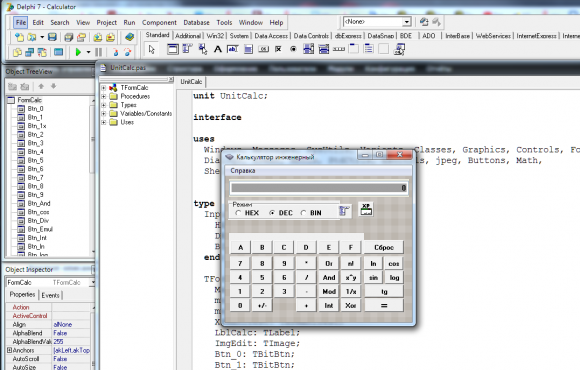The image size is (580, 370).
Task: Select the CheckBox component icon
Action: (278, 49)
